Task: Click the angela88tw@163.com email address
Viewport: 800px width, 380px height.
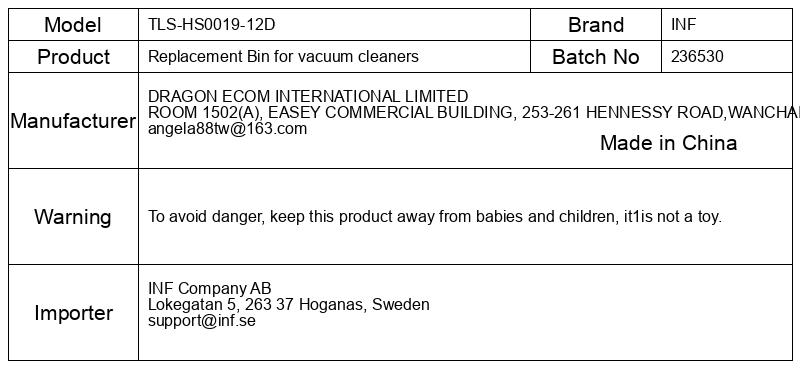Action: (228, 129)
